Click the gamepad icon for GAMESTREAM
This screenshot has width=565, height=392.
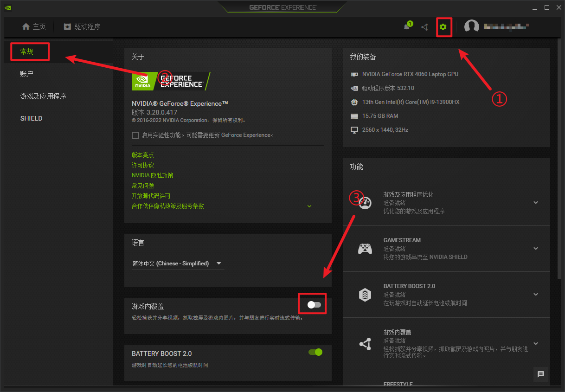pyautogui.click(x=365, y=249)
